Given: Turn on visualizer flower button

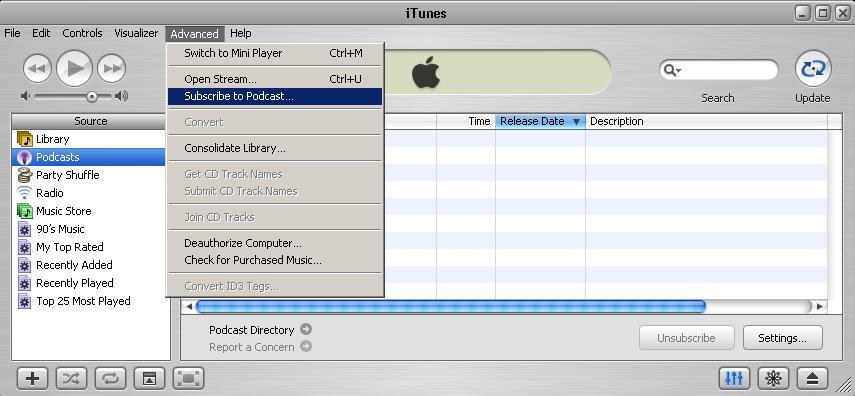Looking at the screenshot, I should (773, 378).
